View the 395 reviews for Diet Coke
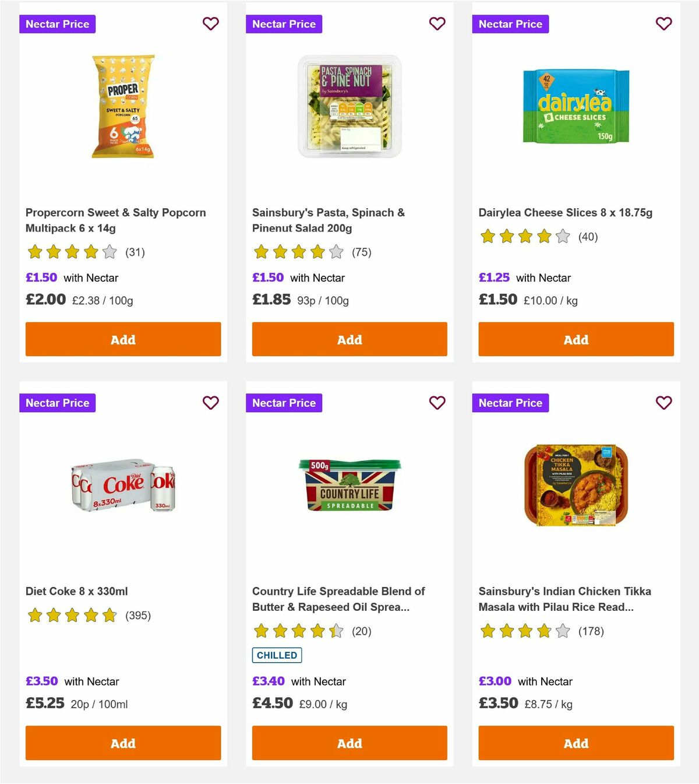Image resolution: width=699 pixels, height=784 pixels. click(138, 615)
